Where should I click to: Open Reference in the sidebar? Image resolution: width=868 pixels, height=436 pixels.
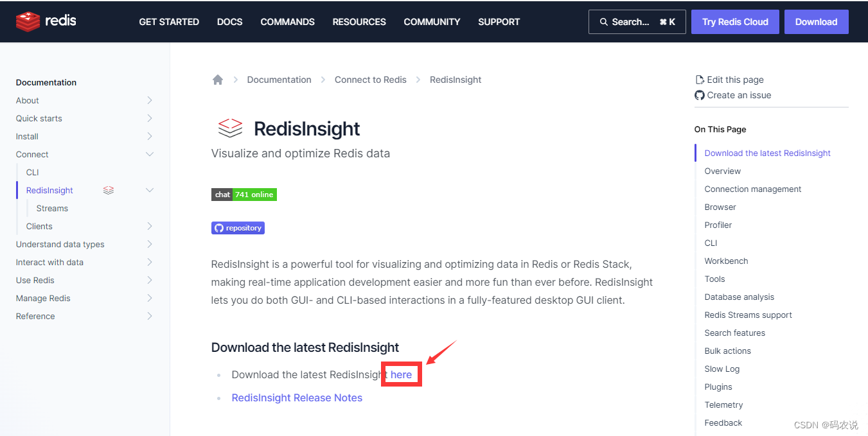point(35,316)
